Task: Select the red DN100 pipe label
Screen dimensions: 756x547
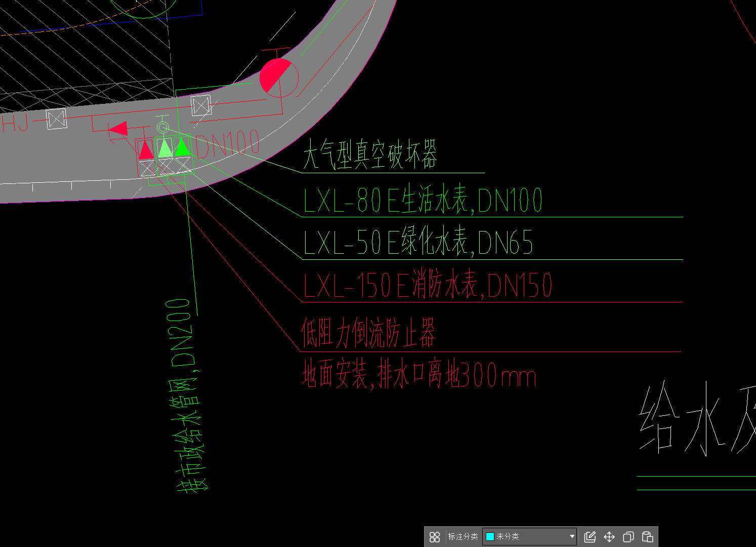Action: [x=228, y=144]
